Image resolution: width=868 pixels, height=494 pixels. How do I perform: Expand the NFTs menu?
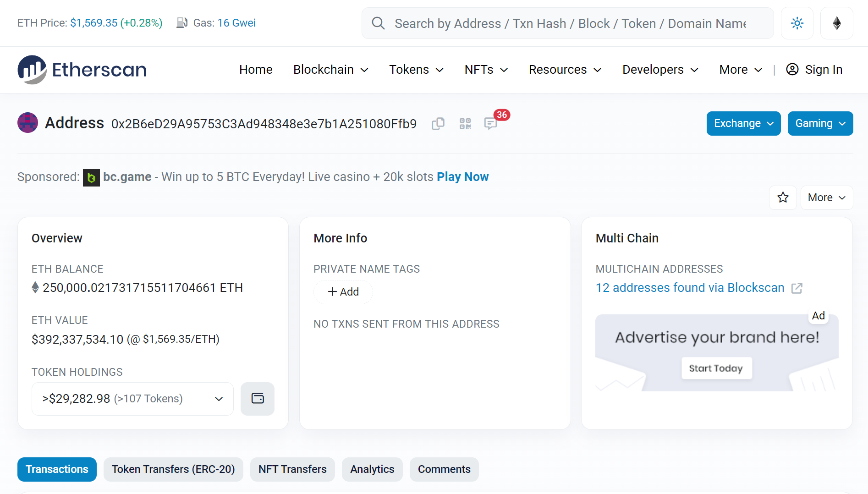click(x=486, y=70)
